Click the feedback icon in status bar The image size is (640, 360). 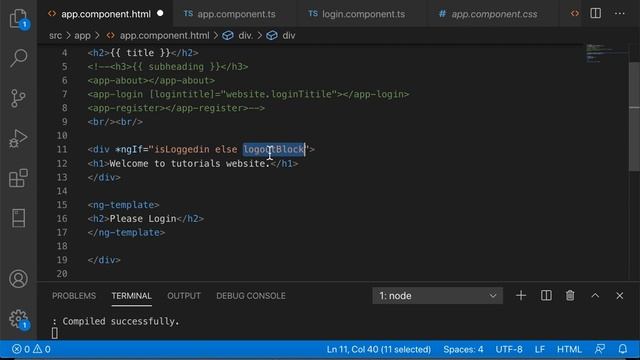point(600,349)
